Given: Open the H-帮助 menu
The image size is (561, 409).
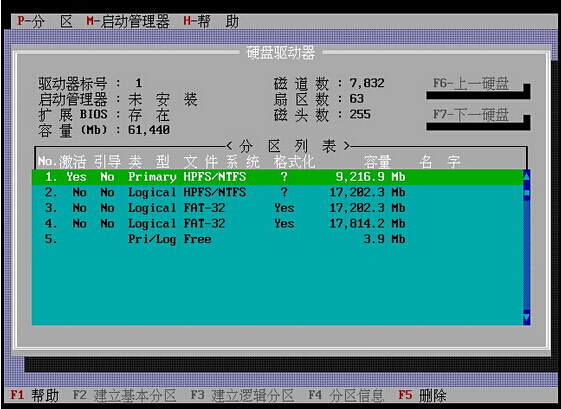Looking at the screenshot, I should coord(211,21).
